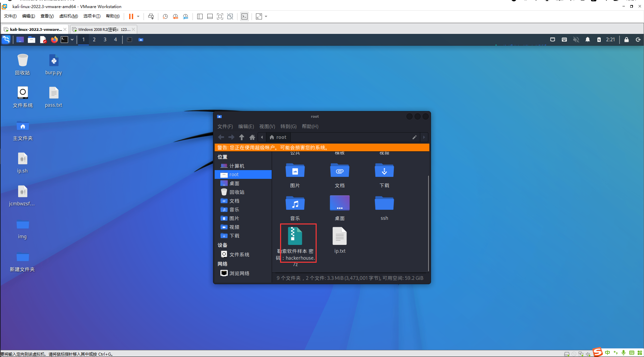Viewport: 644px width, 357px height.
Task: Go back in the file manager
Action: click(x=221, y=137)
